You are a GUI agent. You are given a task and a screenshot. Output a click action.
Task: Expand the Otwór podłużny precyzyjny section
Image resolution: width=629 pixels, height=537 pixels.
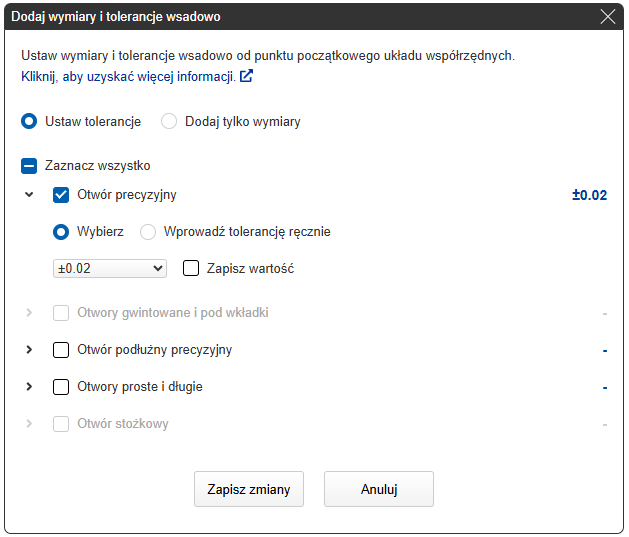[29, 350]
